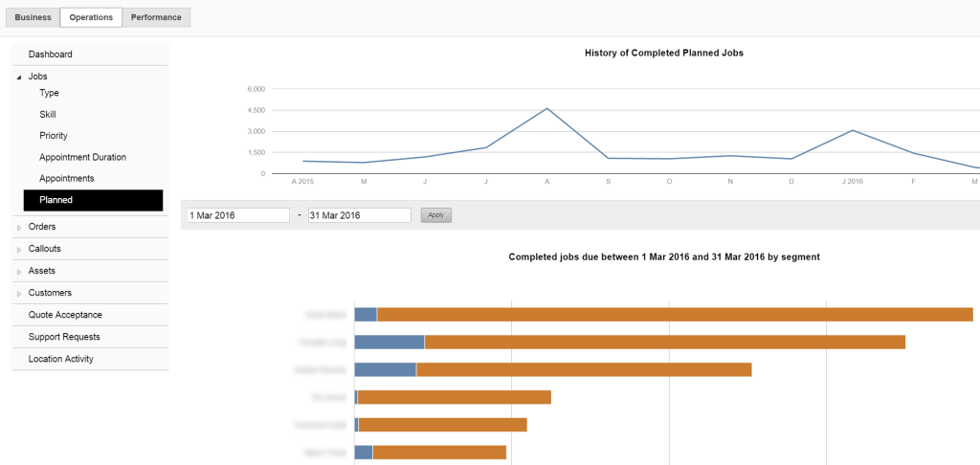The image size is (980, 465).
Task: Click the orange segment of the top bar
Action: (x=675, y=314)
